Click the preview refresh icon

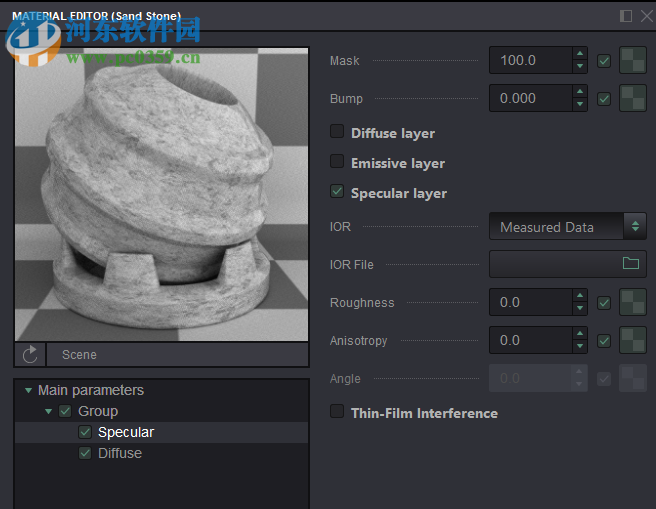point(30,355)
